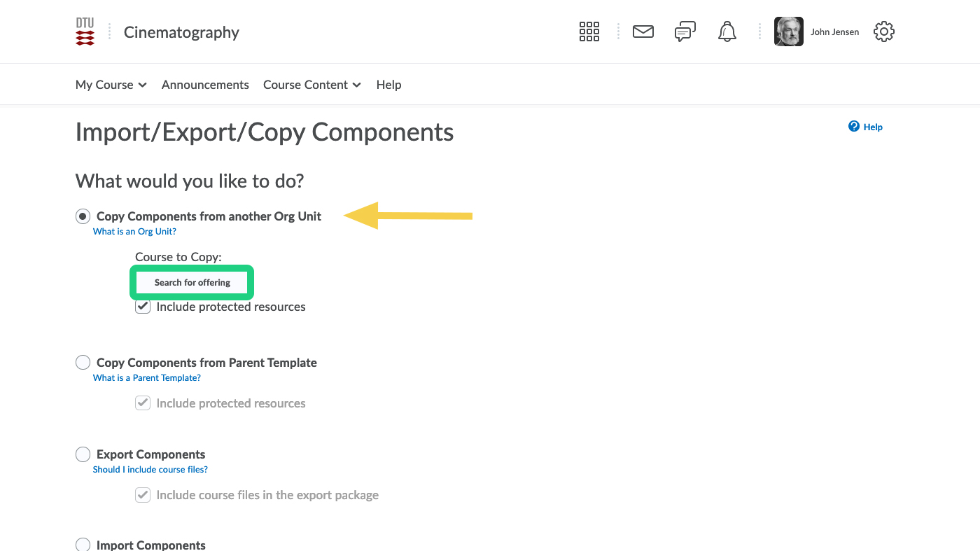Select the Import Components radio button
The width and height of the screenshot is (980, 551).
(83, 545)
